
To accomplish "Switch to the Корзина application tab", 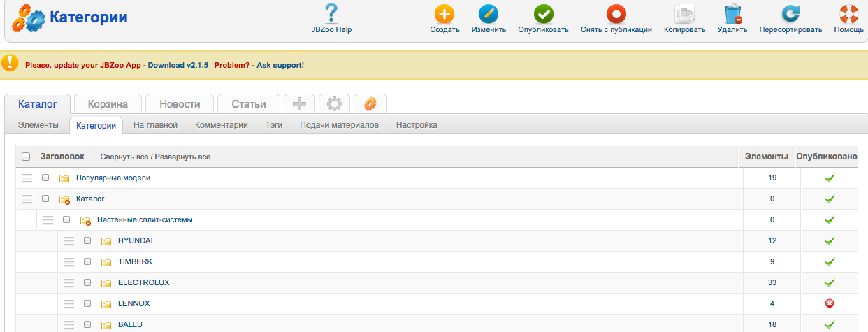I will [x=108, y=104].
